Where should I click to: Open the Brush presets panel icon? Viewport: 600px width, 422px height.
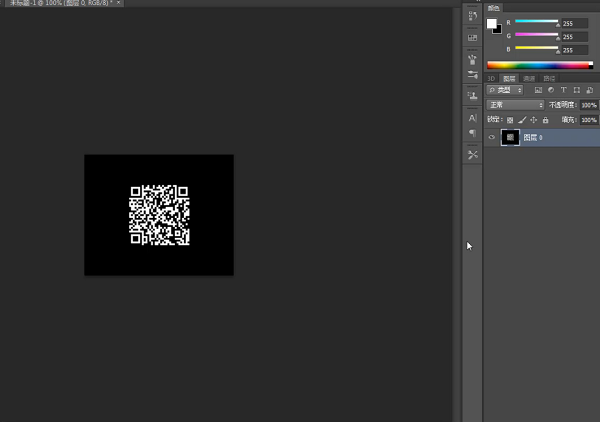(473, 60)
